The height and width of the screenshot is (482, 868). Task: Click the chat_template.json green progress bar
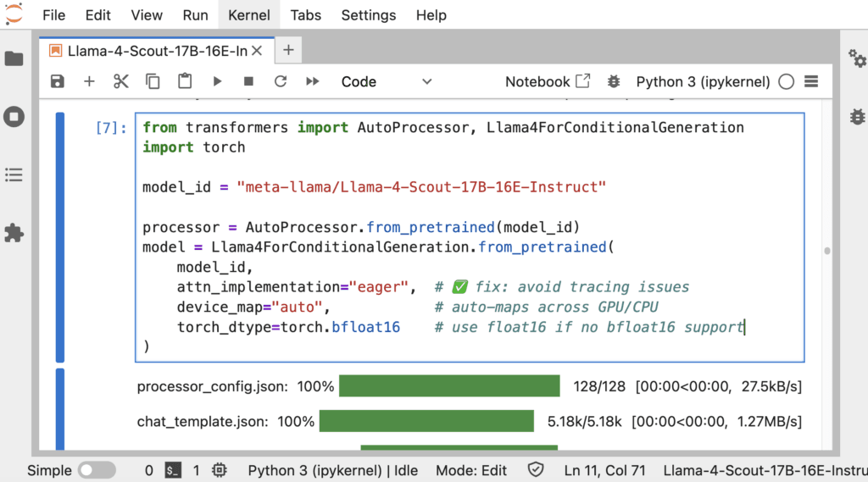tap(426, 421)
